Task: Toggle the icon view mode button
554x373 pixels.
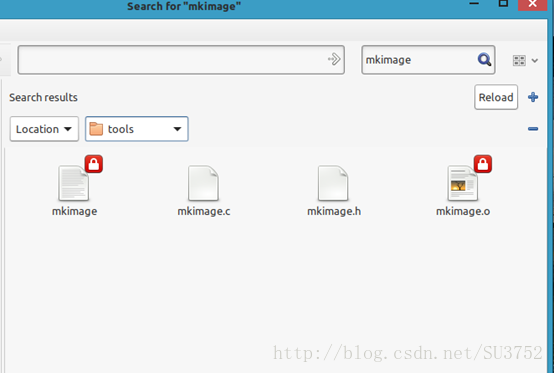Action: coord(519,60)
